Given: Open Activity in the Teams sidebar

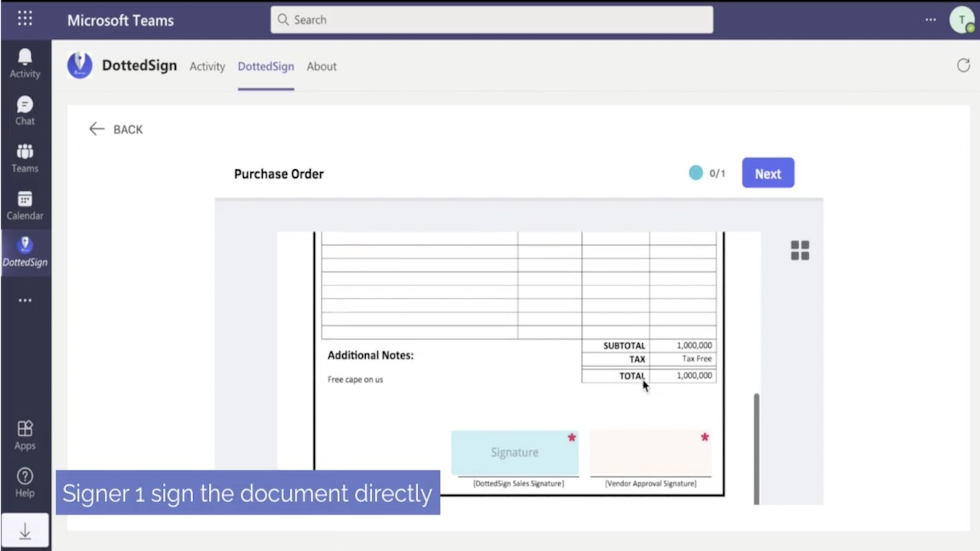Looking at the screenshot, I should tap(25, 63).
